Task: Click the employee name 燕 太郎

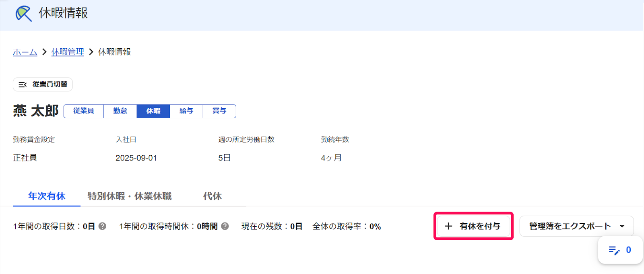Action: (36, 111)
